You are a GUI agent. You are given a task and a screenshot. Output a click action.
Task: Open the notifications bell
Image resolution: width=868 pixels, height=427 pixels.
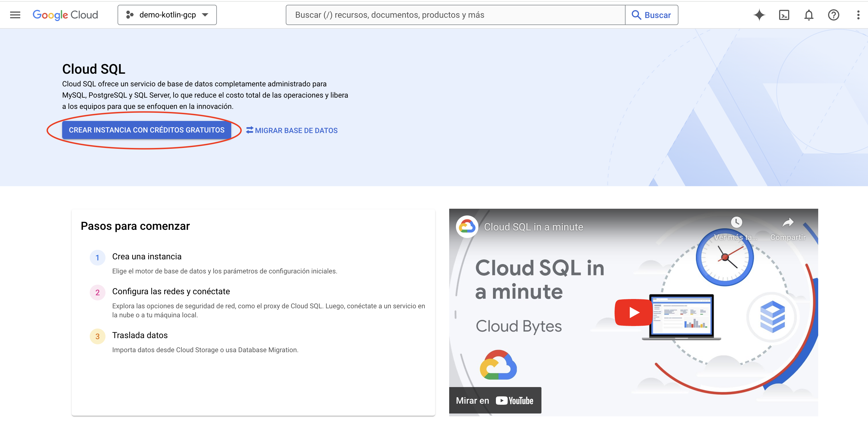pyautogui.click(x=809, y=15)
